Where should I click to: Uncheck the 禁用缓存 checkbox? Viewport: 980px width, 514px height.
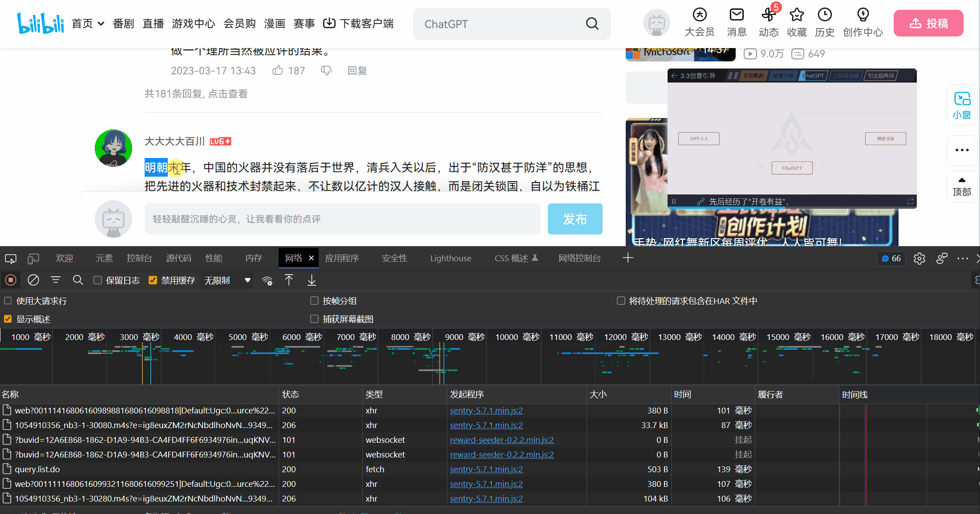click(x=153, y=280)
